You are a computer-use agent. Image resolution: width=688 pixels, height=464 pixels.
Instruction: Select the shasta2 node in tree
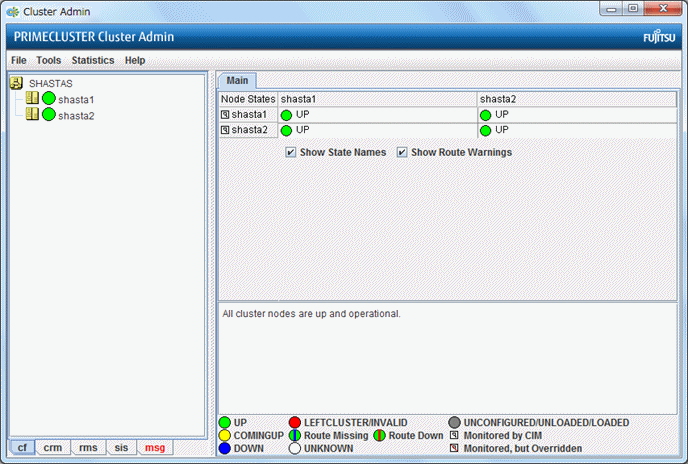76,115
